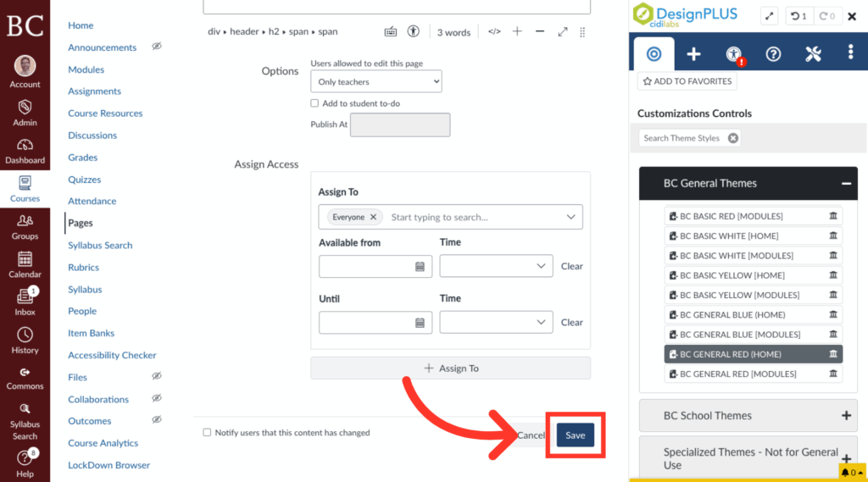
Task: Expand the DesignPLUS sidebar panel
Action: click(x=770, y=16)
